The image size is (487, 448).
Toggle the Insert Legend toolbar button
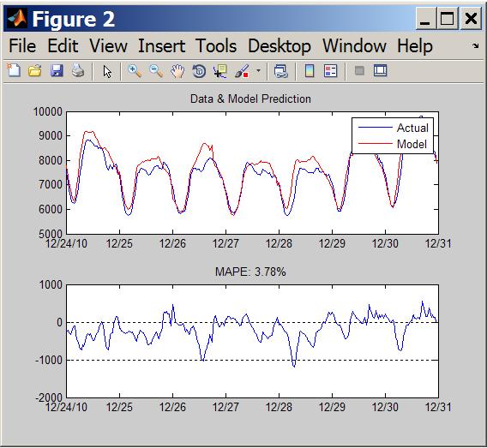coord(330,71)
